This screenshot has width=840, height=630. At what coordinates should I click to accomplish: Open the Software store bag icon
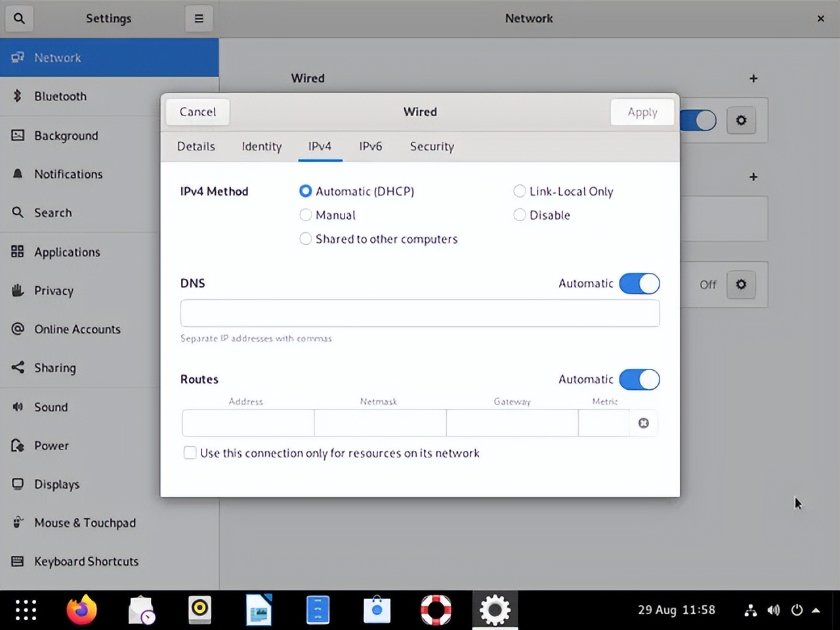pos(377,610)
